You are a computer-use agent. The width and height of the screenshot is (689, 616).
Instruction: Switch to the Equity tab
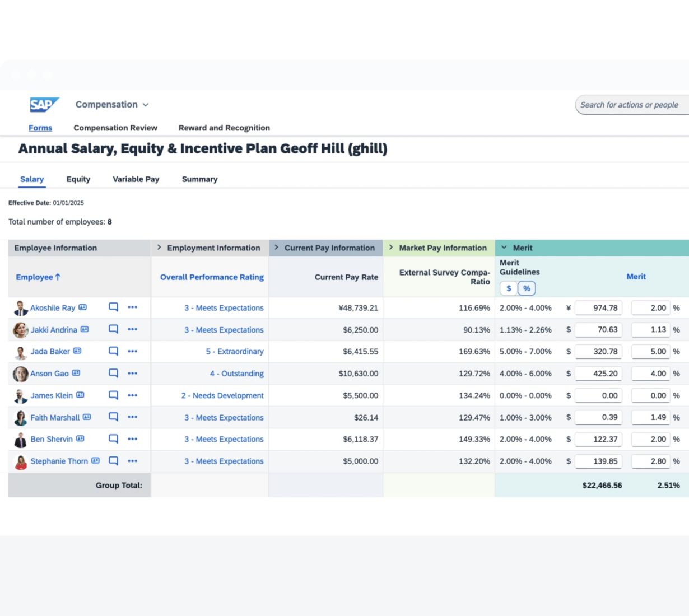78,179
